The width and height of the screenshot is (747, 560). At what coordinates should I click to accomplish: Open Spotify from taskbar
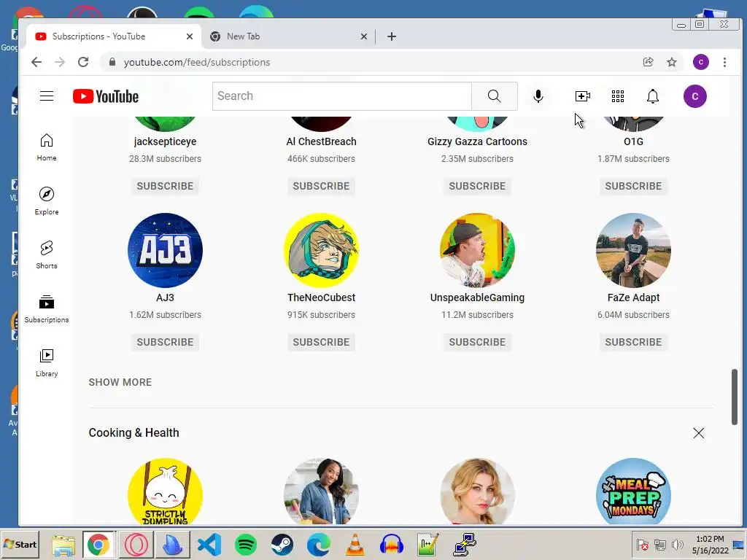click(246, 544)
